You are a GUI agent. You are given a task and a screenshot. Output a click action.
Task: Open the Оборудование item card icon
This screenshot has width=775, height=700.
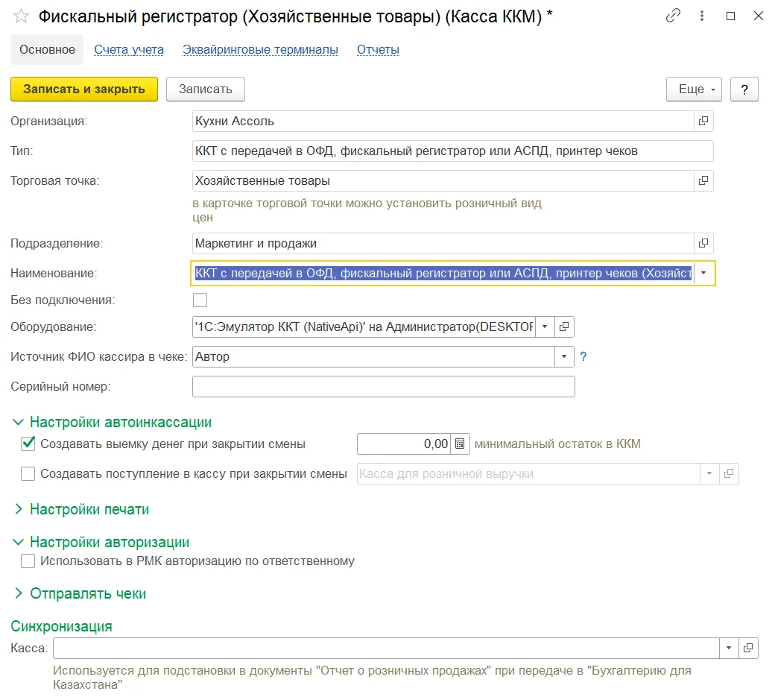(564, 327)
